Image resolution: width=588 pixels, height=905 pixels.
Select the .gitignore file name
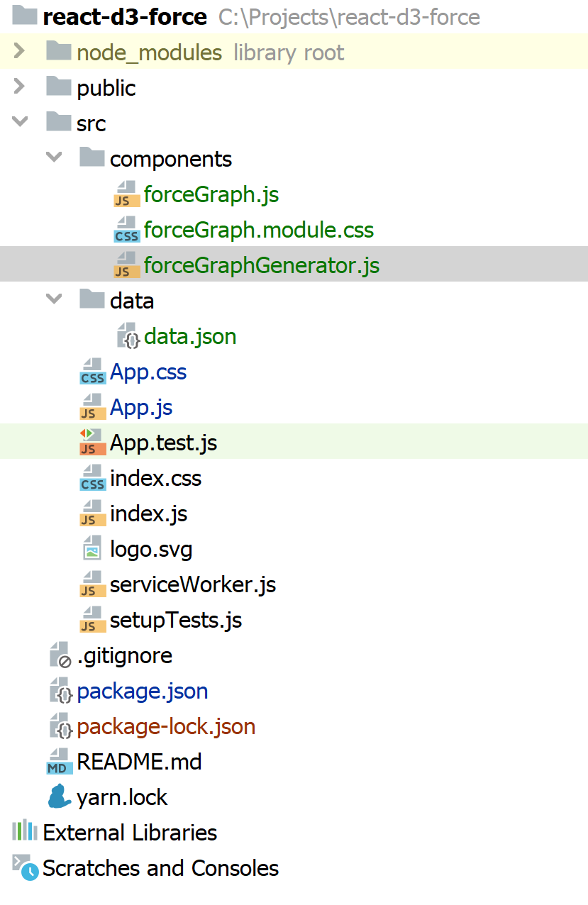(x=125, y=655)
